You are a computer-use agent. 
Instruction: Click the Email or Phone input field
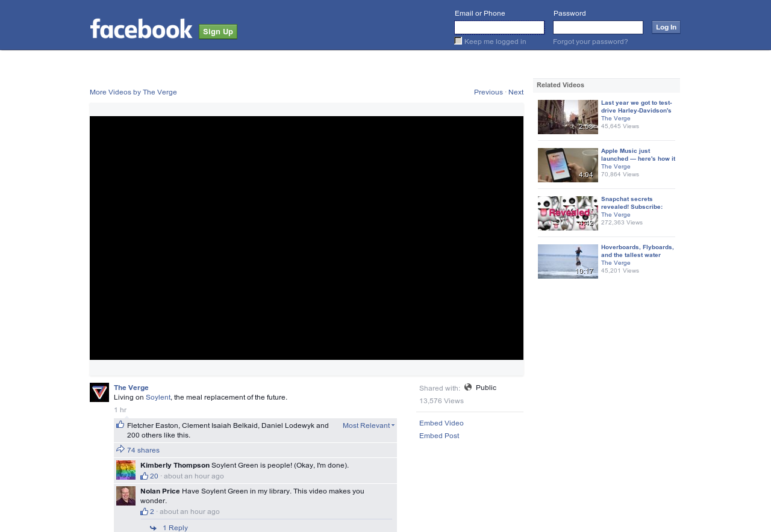[x=499, y=27]
